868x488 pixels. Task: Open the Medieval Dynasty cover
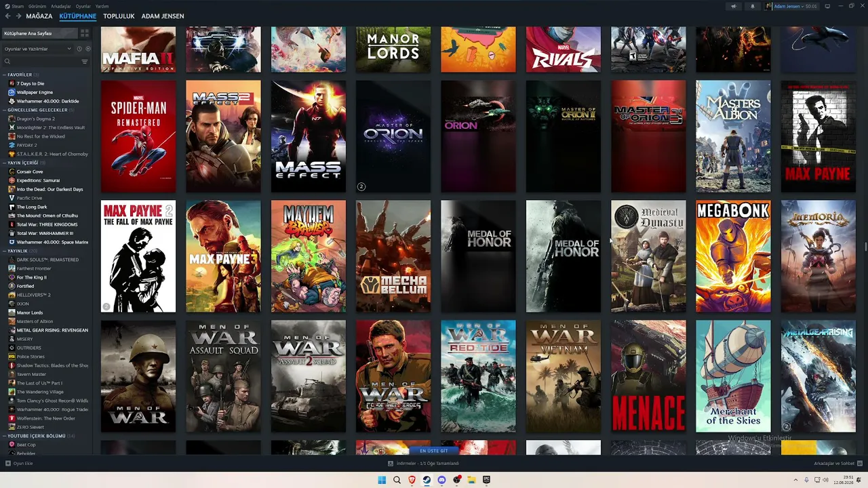point(648,256)
